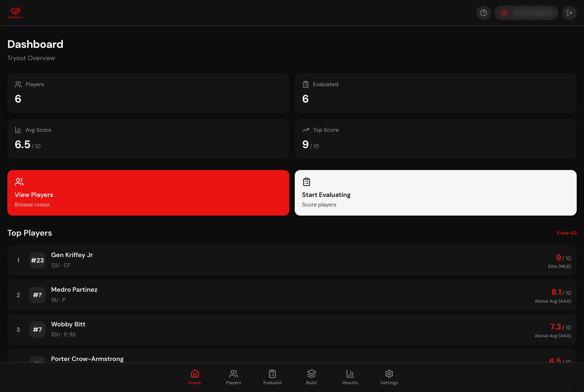Click the people icon in View Players
The height and width of the screenshot is (392, 584).
19,182
